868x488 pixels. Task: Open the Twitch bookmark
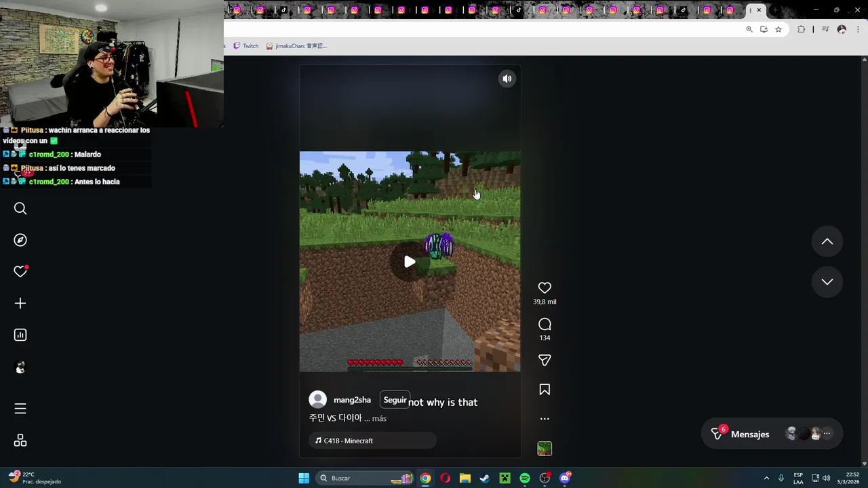[245, 46]
